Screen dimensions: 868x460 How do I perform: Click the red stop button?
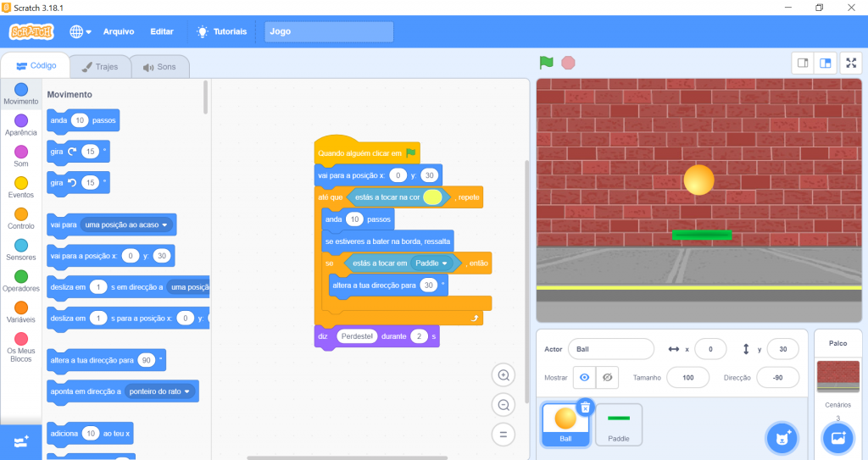tap(568, 63)
